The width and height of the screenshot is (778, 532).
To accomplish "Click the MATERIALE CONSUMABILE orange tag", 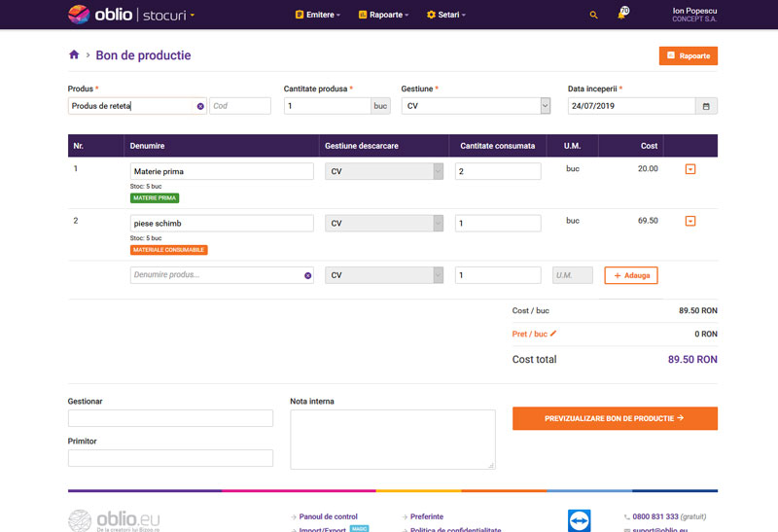I will click(168, 250).
